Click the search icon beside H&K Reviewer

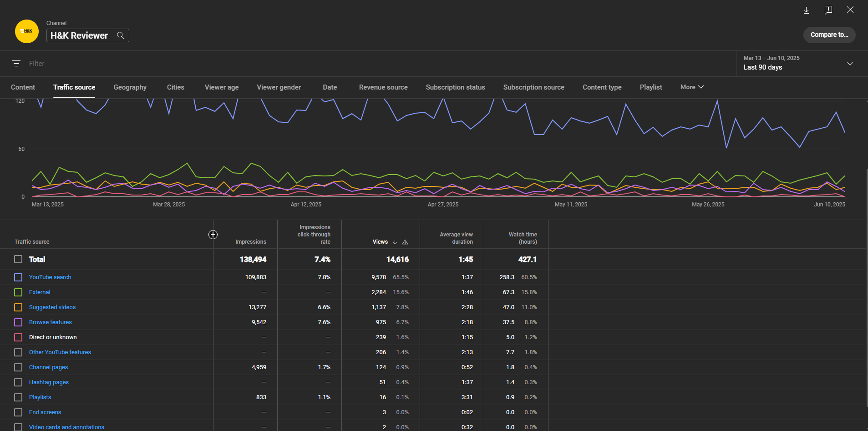tap(121, 35)
